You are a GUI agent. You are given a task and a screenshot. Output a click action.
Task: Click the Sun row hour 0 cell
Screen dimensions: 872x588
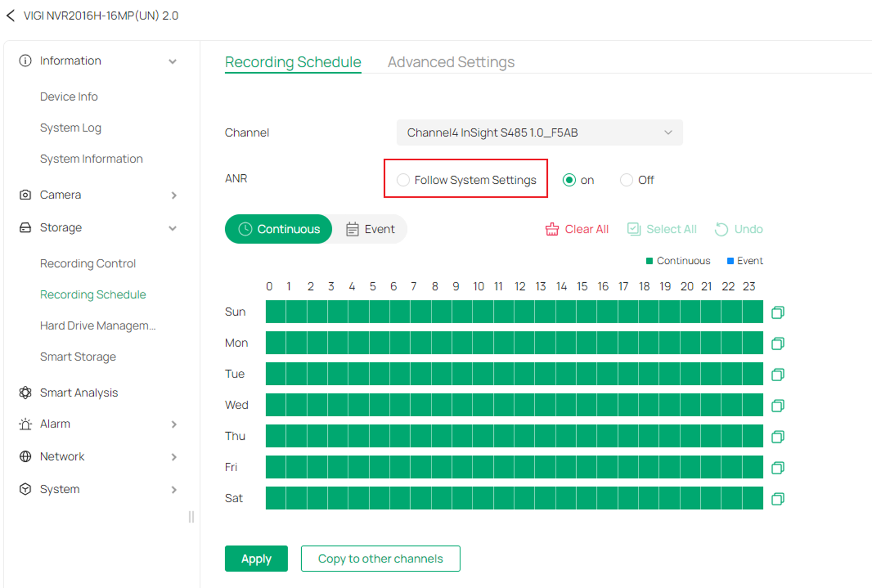(276, 312)
